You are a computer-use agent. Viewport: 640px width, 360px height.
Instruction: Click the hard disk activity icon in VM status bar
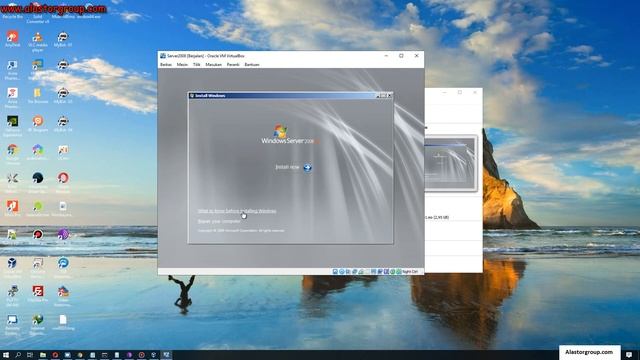[x=335, y=271]
